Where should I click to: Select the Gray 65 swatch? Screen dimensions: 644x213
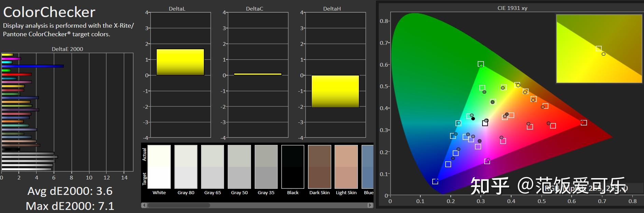coord(212,167)
